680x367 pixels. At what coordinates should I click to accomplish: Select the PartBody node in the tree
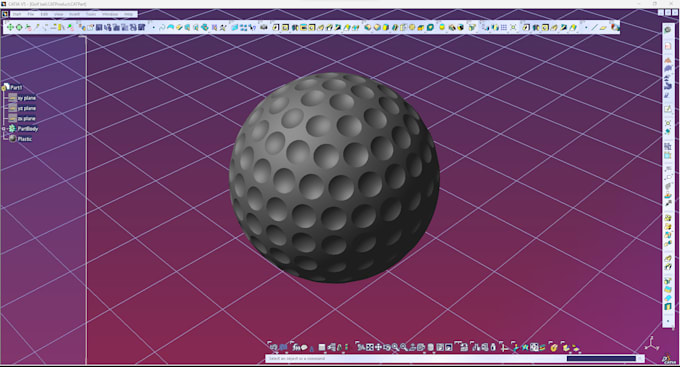pyautogui.click(x=28, y=129)
